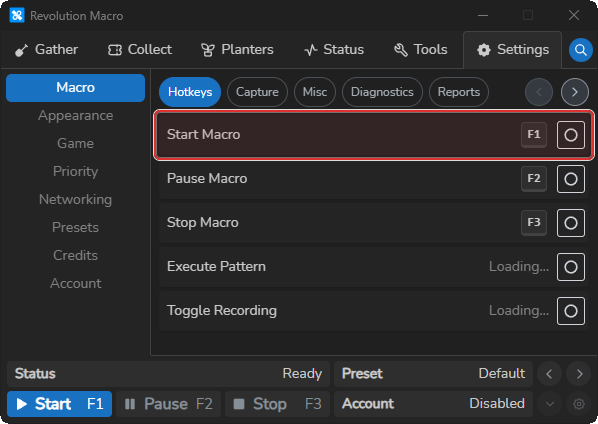This screenshot has height=424, width=598.
Task: Go to the Status tab
Action: [x=334, y=50]
